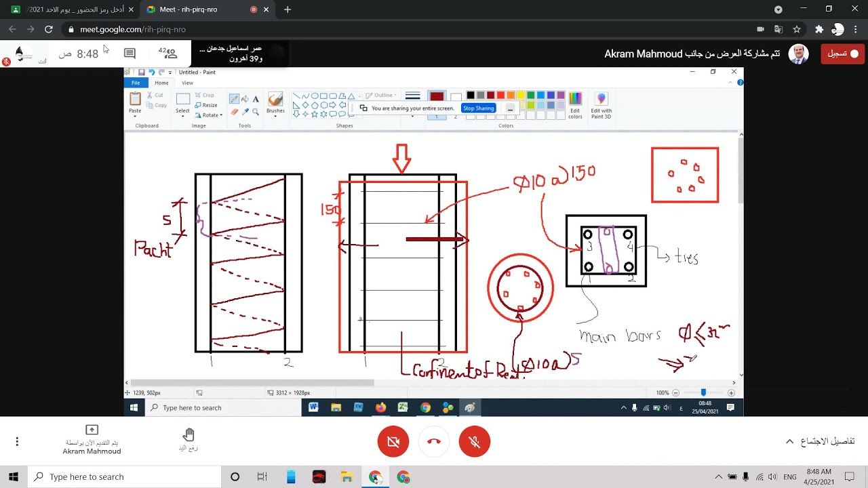This screenshot has width=868, height=488.
Task: Select the Pencil tool in Paint
Action: pyautogui.click(x=234, y=99)
